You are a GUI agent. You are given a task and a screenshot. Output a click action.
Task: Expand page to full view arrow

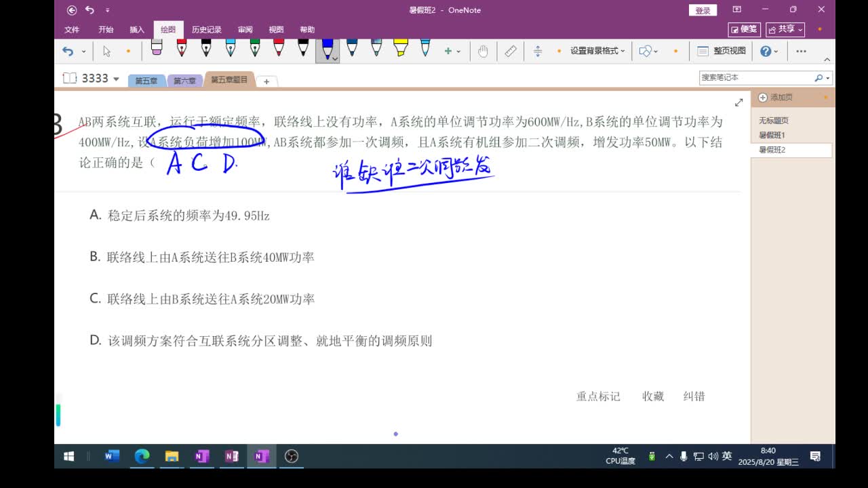738,102
